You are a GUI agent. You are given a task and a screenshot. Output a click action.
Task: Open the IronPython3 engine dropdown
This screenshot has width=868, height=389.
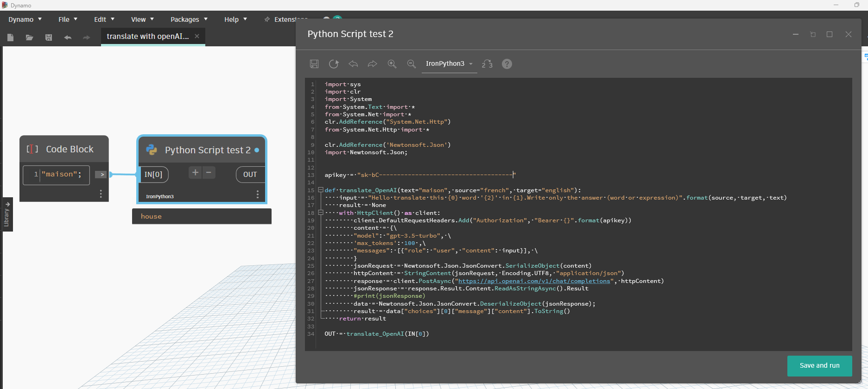click(x=449, y=64)
